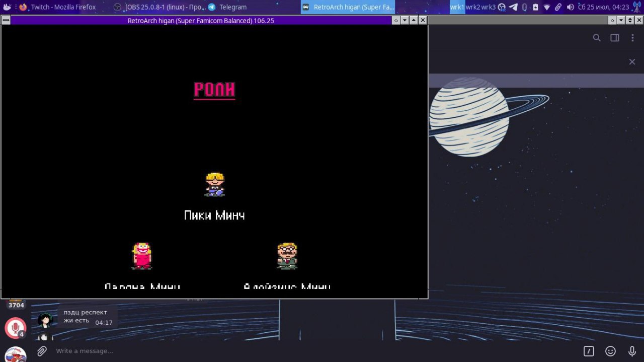Image resolution: width=644 pixels, height=362 pixels.
Task: Open the Bluetooth tray icon
Action: (x=524, y=7)
